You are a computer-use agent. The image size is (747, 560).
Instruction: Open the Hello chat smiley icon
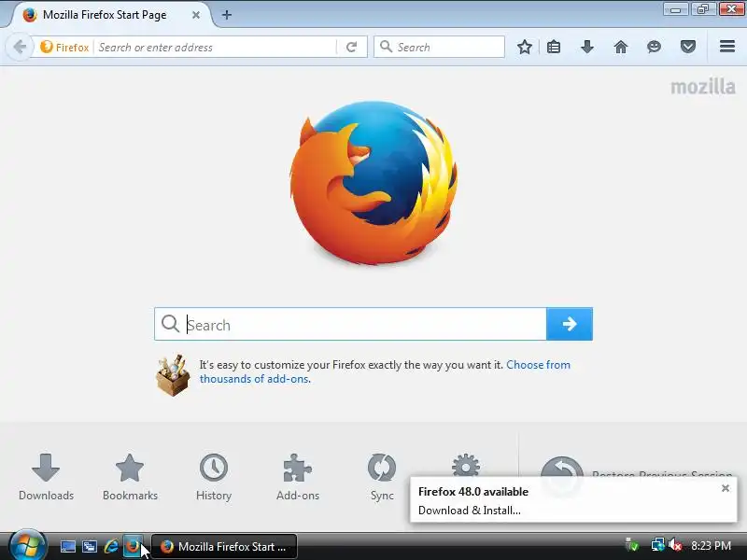[x=655, y=48]
